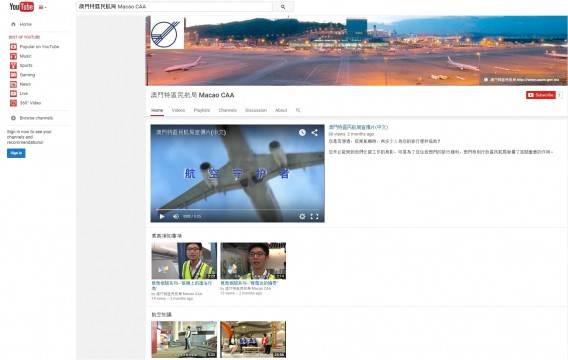Screen dimensions: 568x360
Task: Click the share icon on the video
Action: click(314, 133)
